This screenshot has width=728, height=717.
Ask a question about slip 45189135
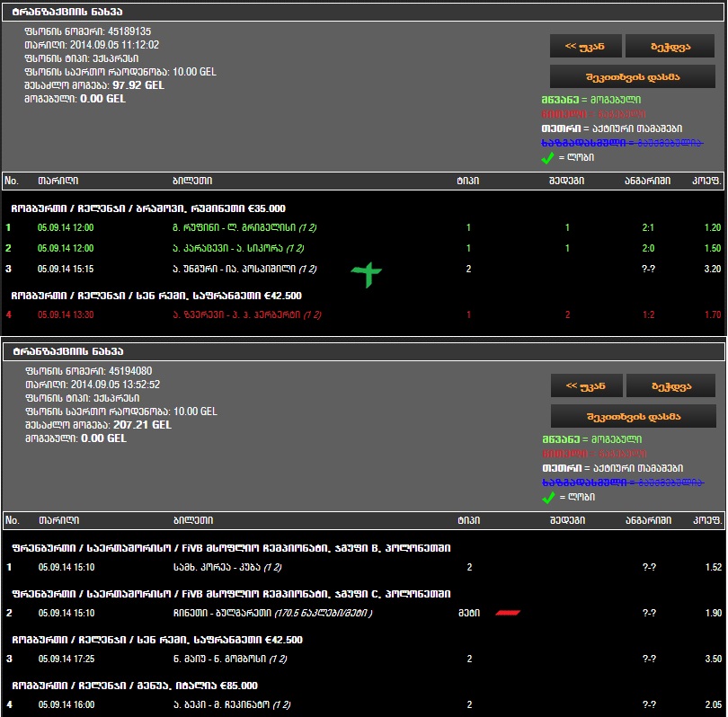click(633, 76)
